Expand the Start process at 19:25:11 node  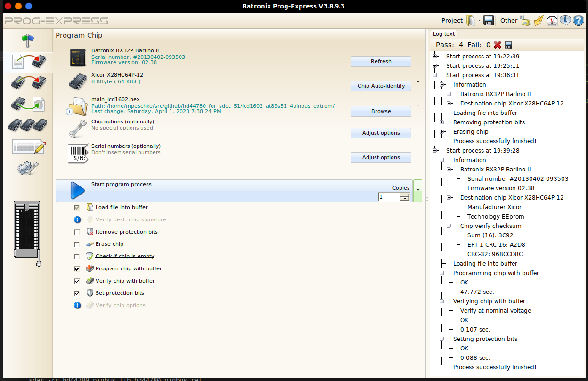435,66
